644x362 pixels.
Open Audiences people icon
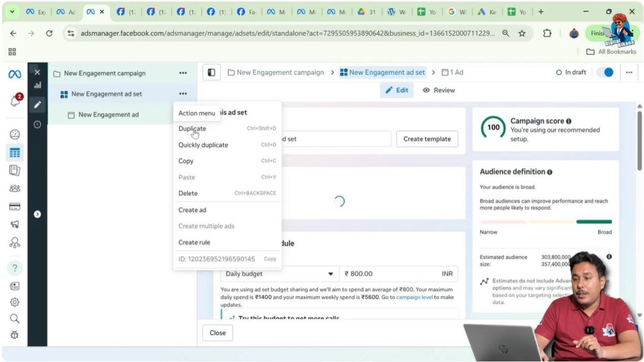coord(15,189)
